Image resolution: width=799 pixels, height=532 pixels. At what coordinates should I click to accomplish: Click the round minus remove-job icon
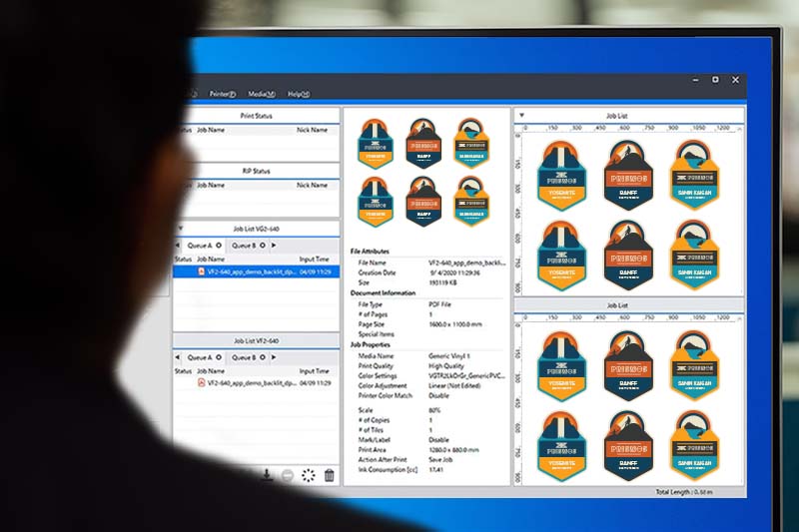tap(288, 476)
